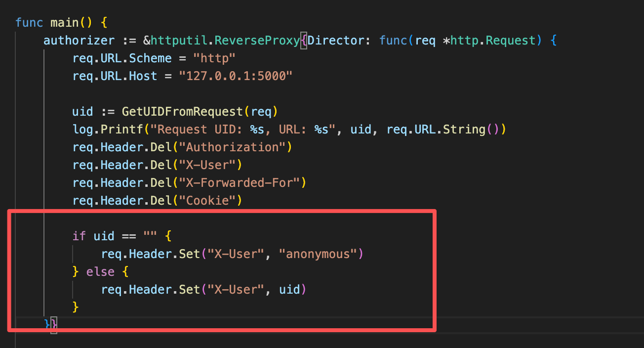Click the "X-Forwarded-For" header string
644x348 pixels.
click(240, 183)
